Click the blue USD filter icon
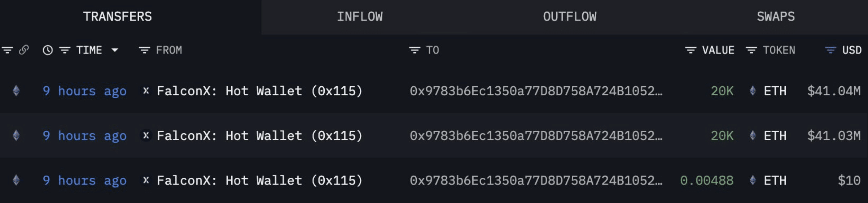This screenshot has width=868, height=203. [830, 50]
